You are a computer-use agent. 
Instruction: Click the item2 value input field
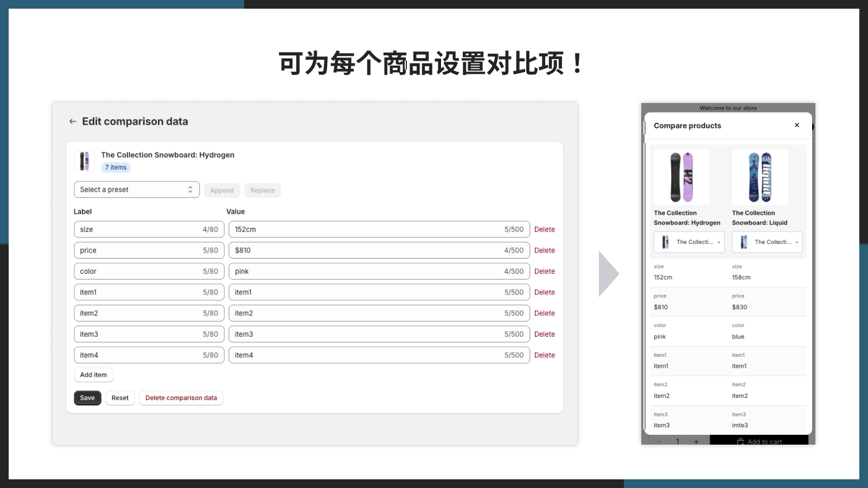(x=379, y=313)
